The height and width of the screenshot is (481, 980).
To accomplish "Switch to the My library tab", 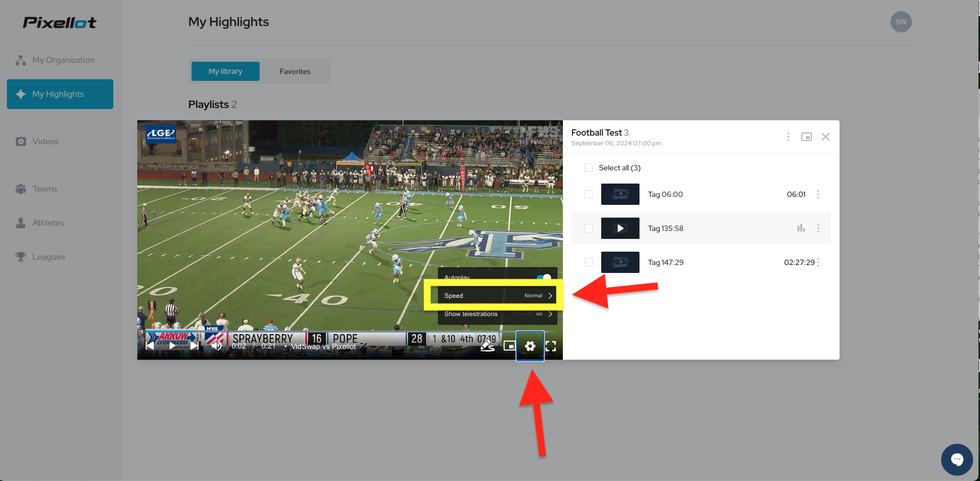I will (226, 71).
